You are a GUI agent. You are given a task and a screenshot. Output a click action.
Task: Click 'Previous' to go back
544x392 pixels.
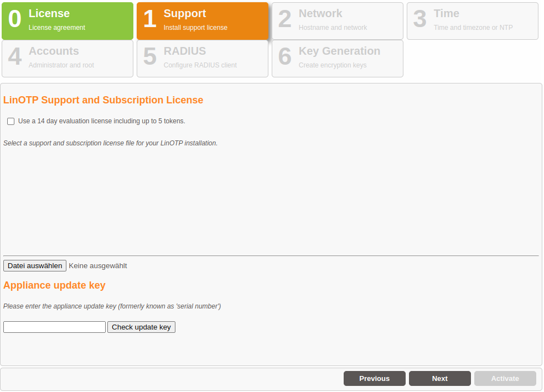click(x=374, y=378)
